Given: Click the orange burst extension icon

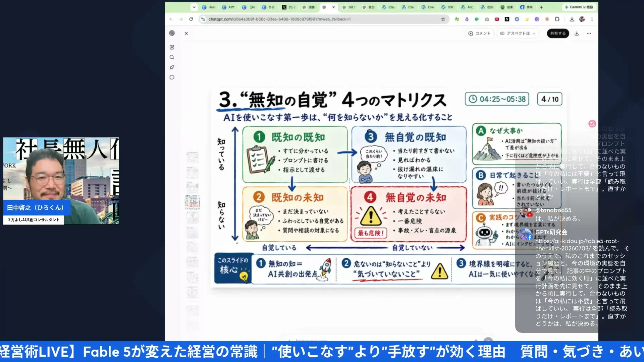Looking at the screenshot, I should pyautogui.click(x=547, y=19).
